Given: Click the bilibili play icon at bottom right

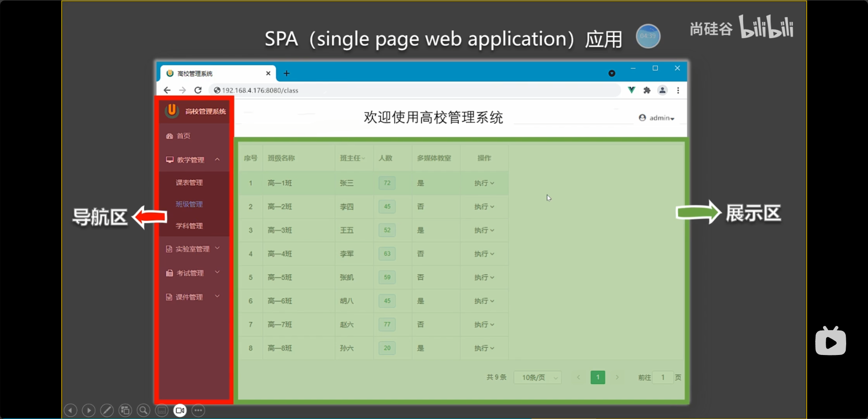Looking at the screenshot, I should 830,342.
